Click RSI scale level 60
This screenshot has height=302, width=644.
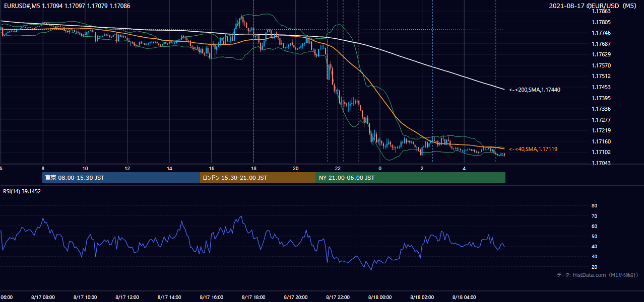coord(594,226)
